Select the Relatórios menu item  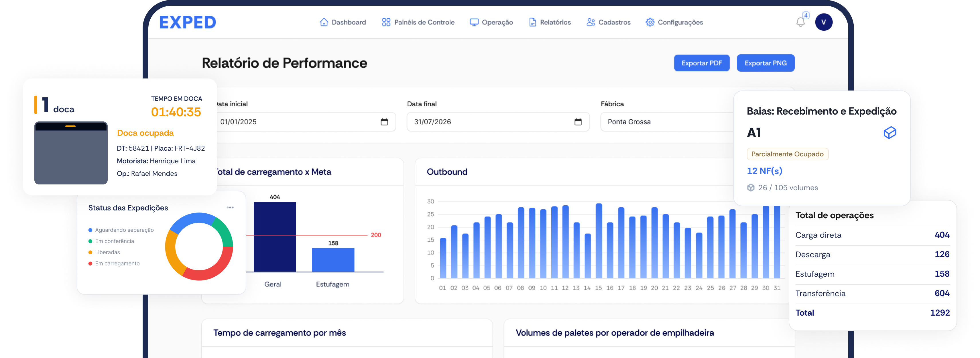click(555, 22)
